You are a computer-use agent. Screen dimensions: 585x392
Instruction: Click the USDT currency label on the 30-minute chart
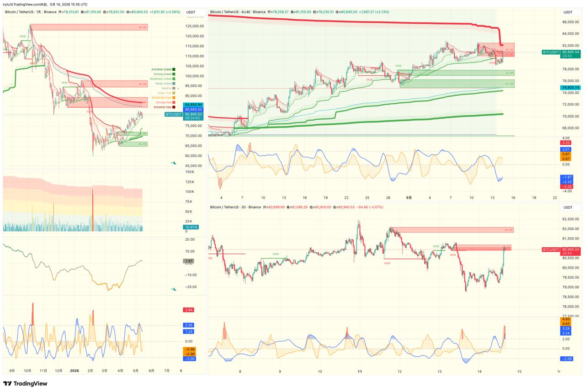(568, 207)
